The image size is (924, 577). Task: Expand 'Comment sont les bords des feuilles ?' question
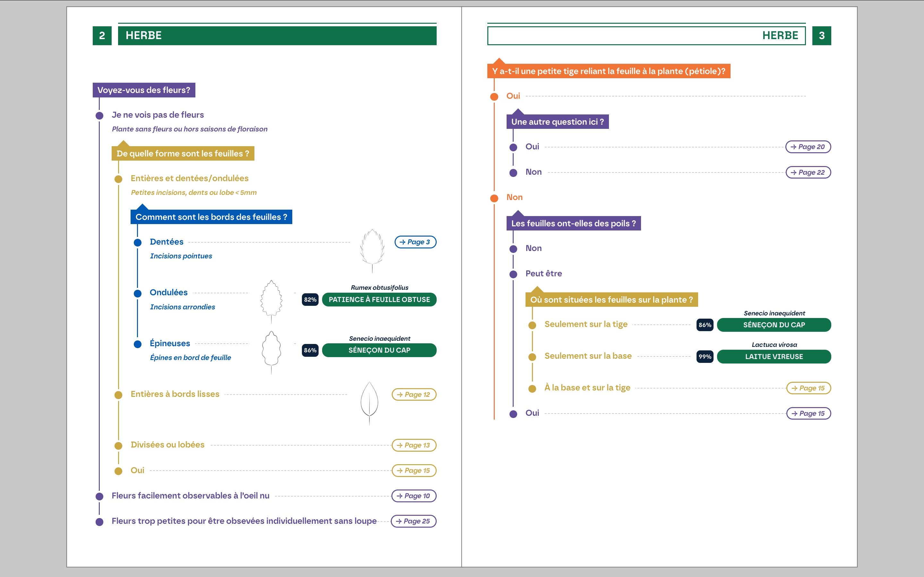[x=211, y=217]
